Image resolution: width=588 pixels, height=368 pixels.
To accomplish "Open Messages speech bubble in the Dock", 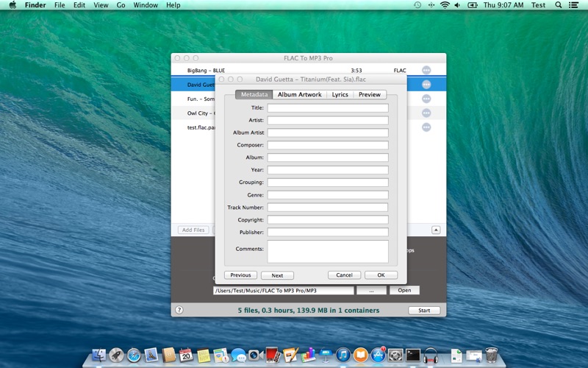I will [238, 355].
